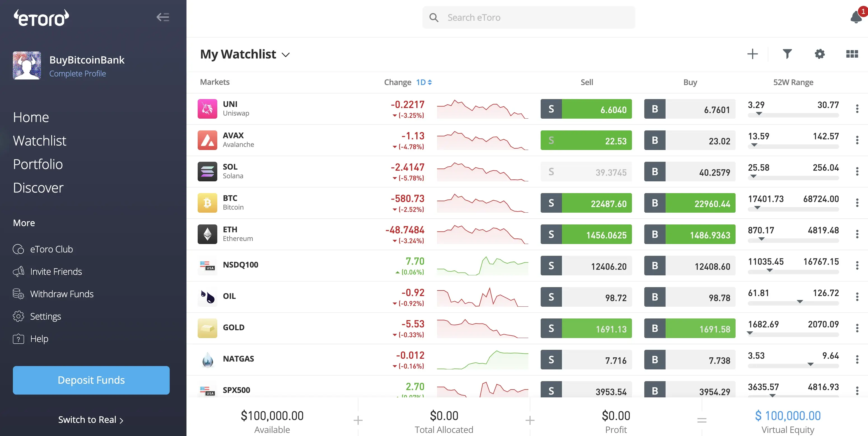Click the Deposit Funds button

(91, 380)
